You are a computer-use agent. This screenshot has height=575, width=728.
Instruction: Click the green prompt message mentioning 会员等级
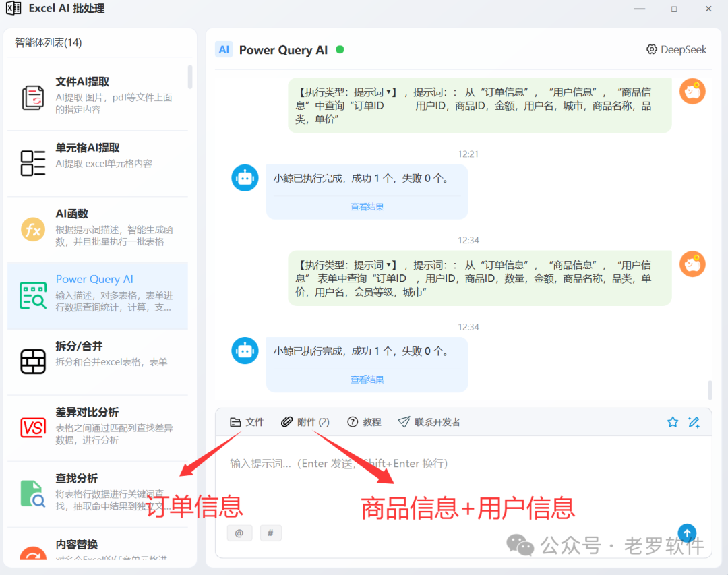pos(480,278)
